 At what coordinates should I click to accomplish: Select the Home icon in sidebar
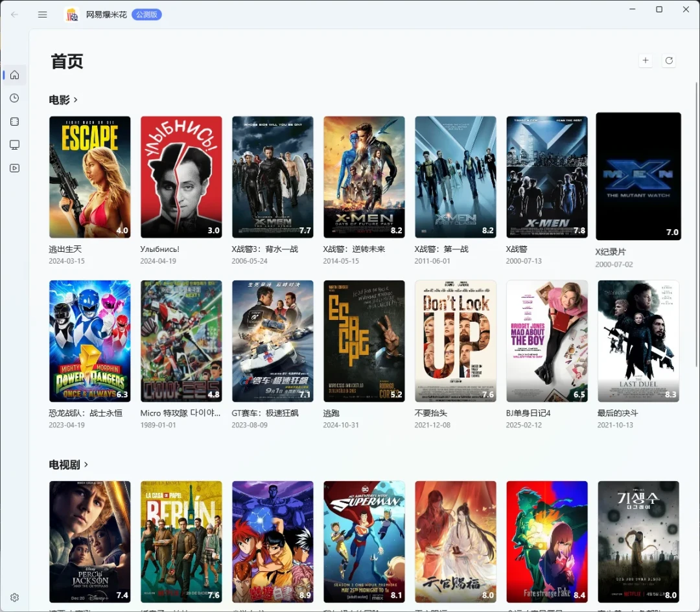[x=14, y=75]
